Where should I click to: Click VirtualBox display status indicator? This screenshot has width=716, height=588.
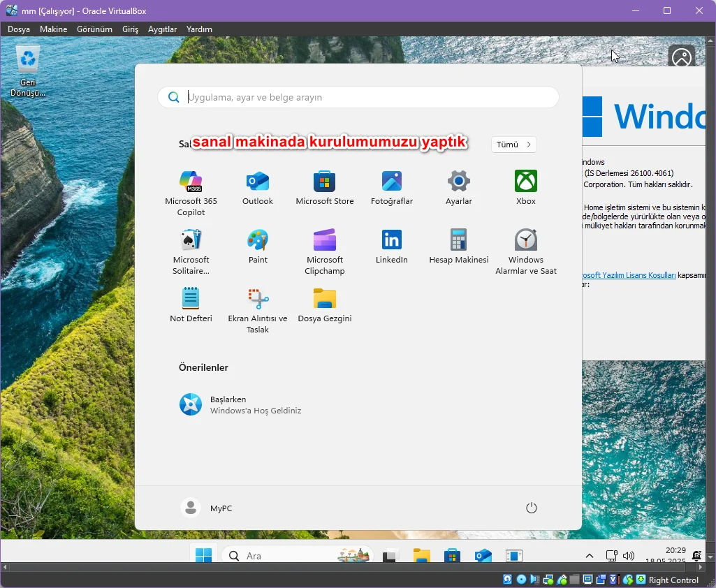pyautogui.click(x=588, y=580)
